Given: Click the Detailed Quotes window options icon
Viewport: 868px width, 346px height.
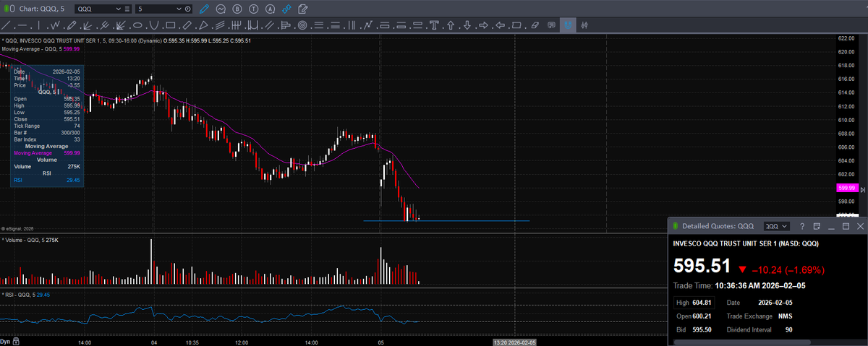Looking at the screenshot, I should 816,227.
